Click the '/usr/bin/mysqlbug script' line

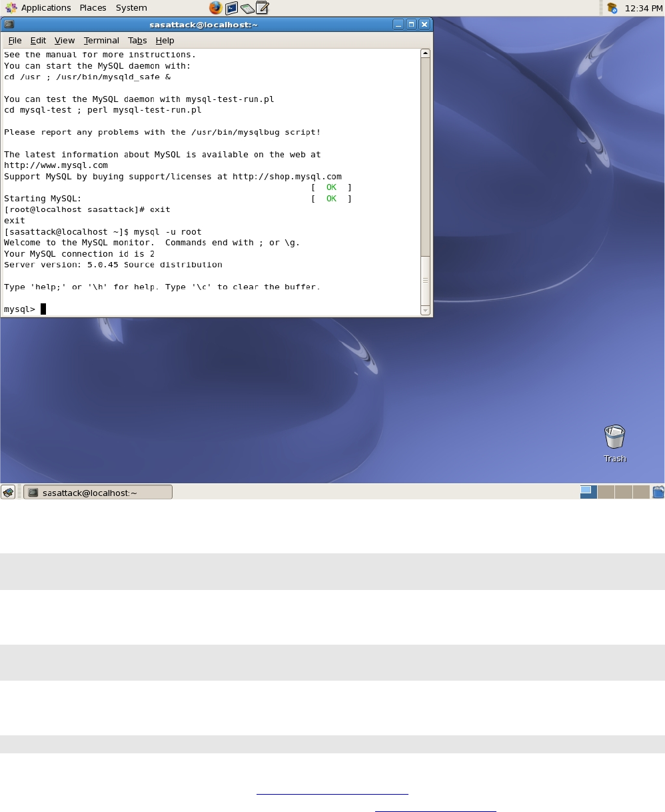click(x=163, y=132)
